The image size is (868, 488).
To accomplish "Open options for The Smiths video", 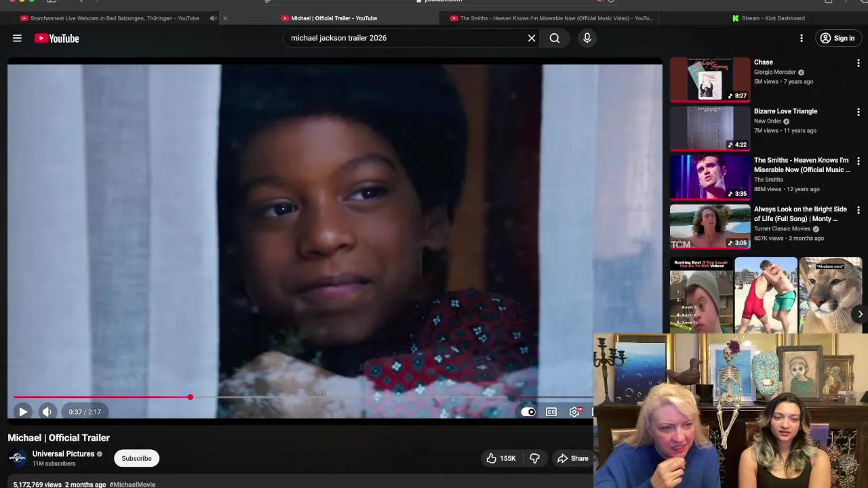I will [859, 161].
